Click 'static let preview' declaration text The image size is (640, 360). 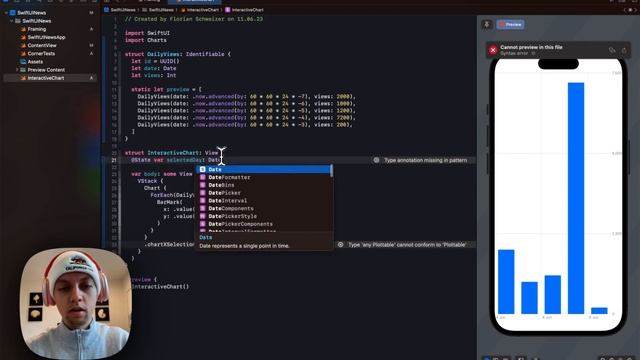(160, 89)
